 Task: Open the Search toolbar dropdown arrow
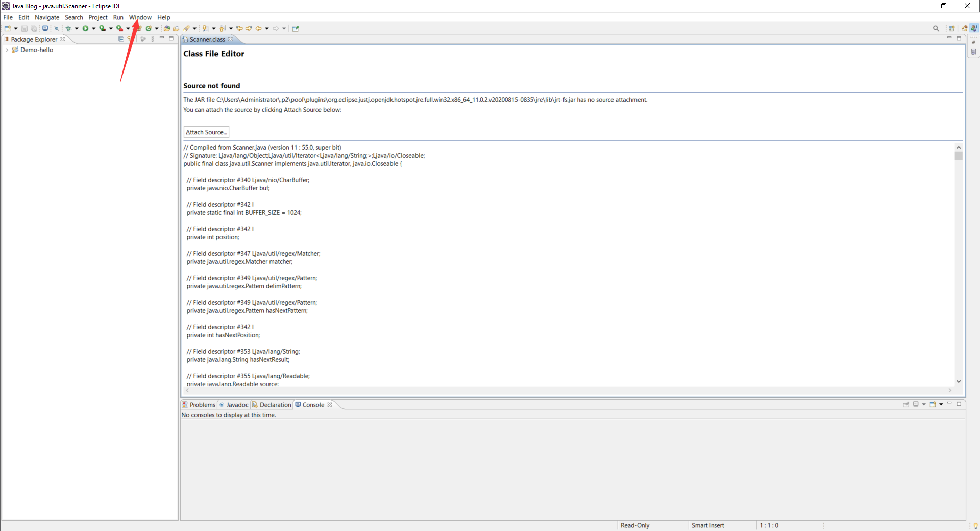tap(194, 28)
